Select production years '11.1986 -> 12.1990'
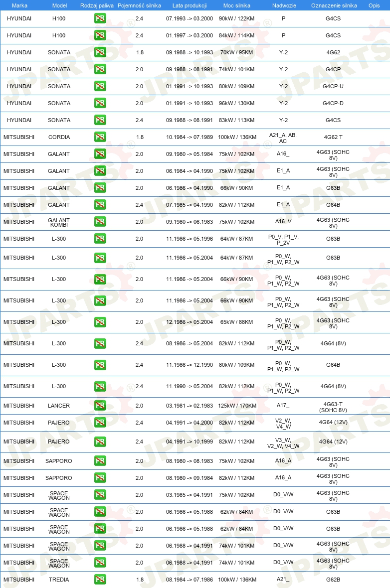Viewport: 390px width, 588px height. click(x=190, y=364)
